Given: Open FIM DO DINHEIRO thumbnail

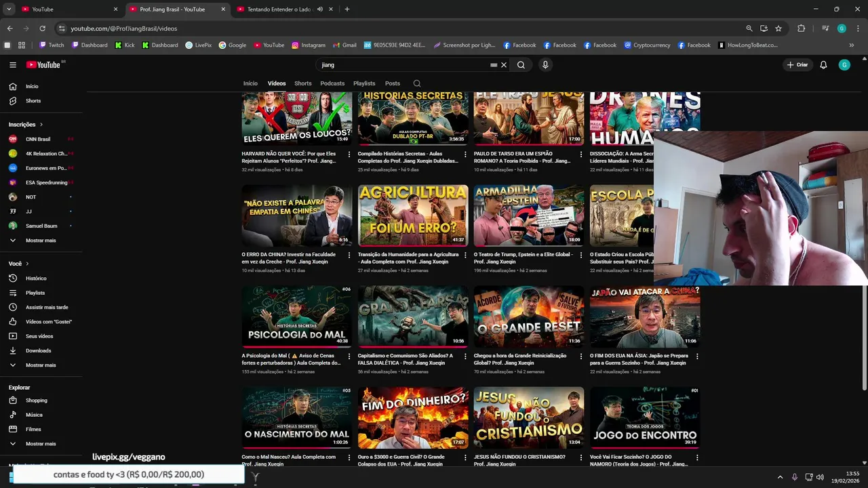Looking at the screenshot, I should pyautogui.click(x=413, y=418).
